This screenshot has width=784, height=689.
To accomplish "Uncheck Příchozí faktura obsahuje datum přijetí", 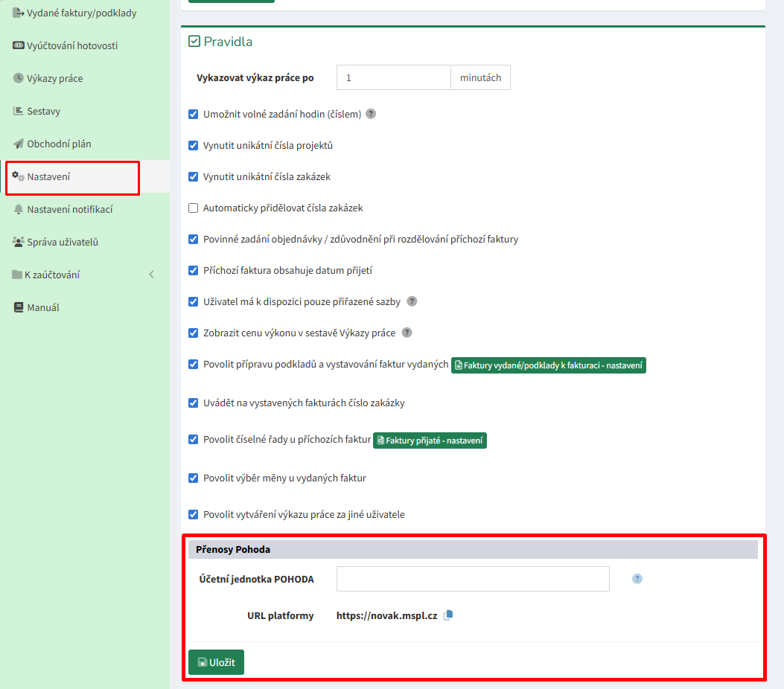I will point(194,271).
